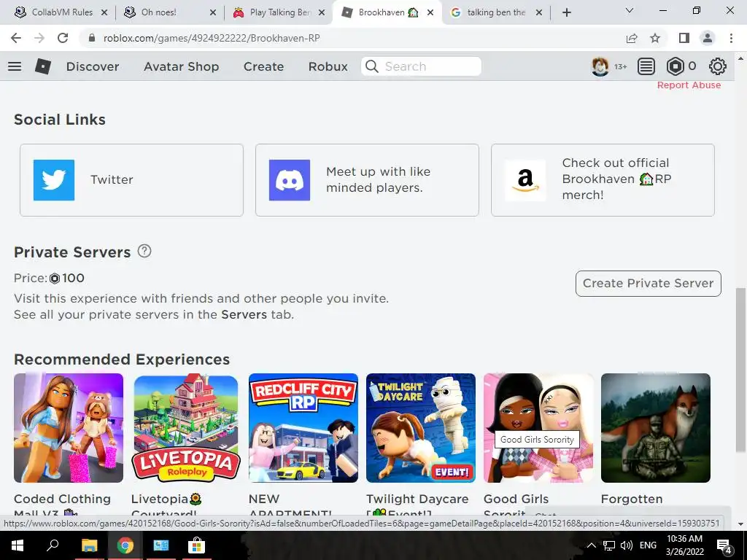Open the Coded Clothing Mall thumbnail
747x560 pixels.
click(69, 427)
